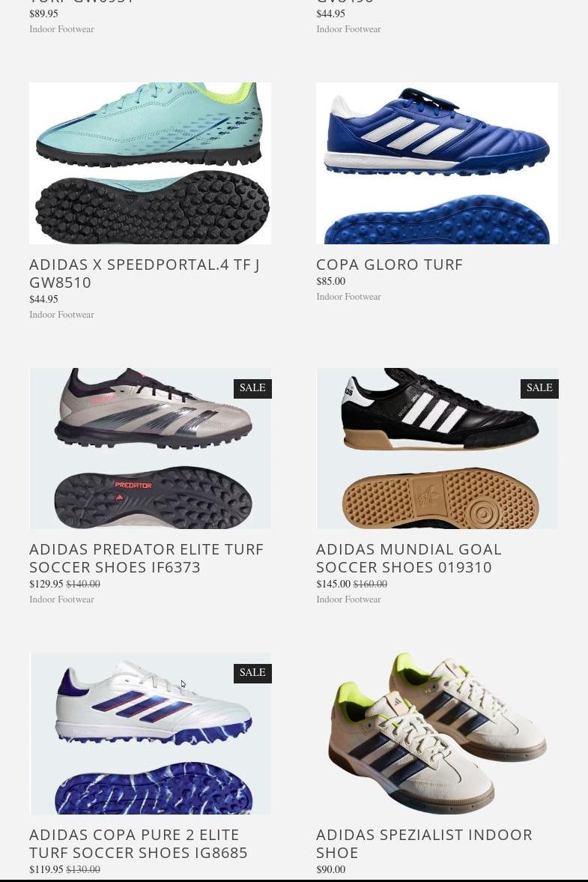Open the Adidas X Speedportal.4 TF J product image
The image size is (588, 882).
point(150,163)
